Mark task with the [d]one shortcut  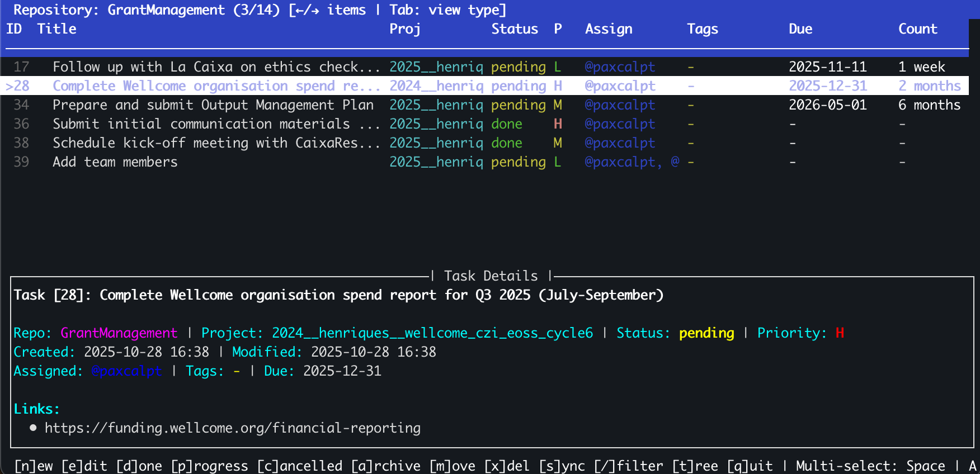click(139, 466)
